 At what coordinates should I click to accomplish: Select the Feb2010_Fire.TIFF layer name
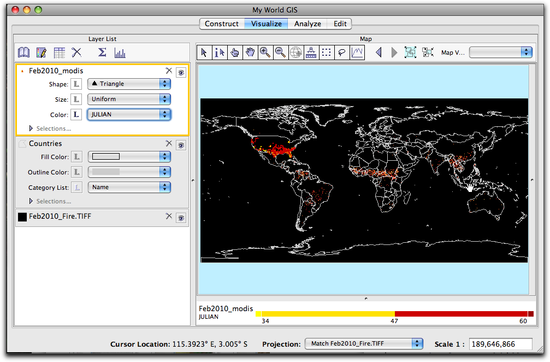tap(60, 216)
